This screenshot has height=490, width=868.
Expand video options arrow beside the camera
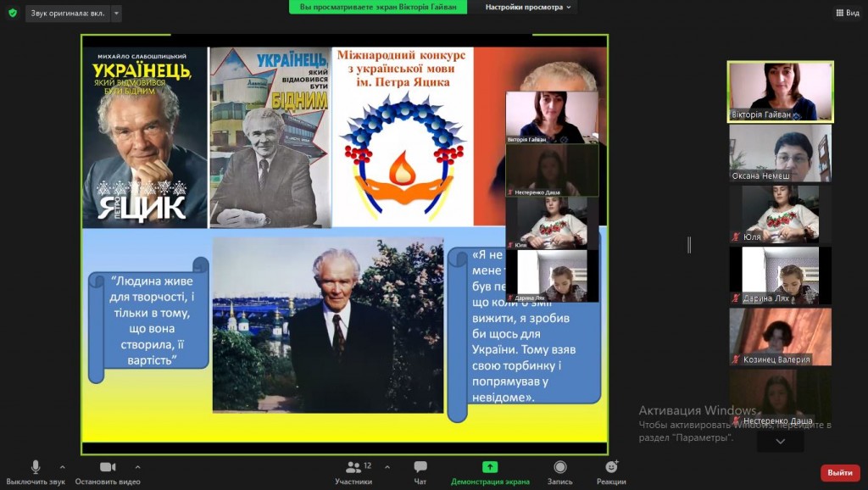tap(137, 466)
